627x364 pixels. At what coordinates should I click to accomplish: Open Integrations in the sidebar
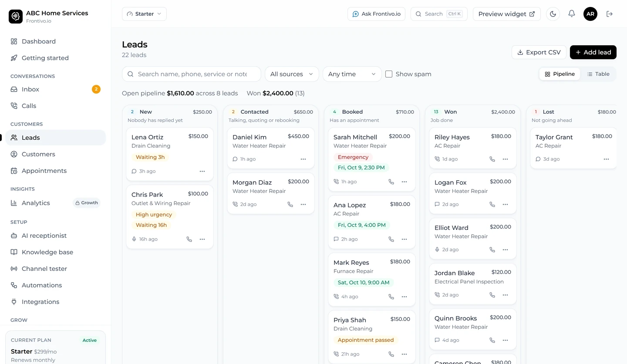tap(55, 302)
